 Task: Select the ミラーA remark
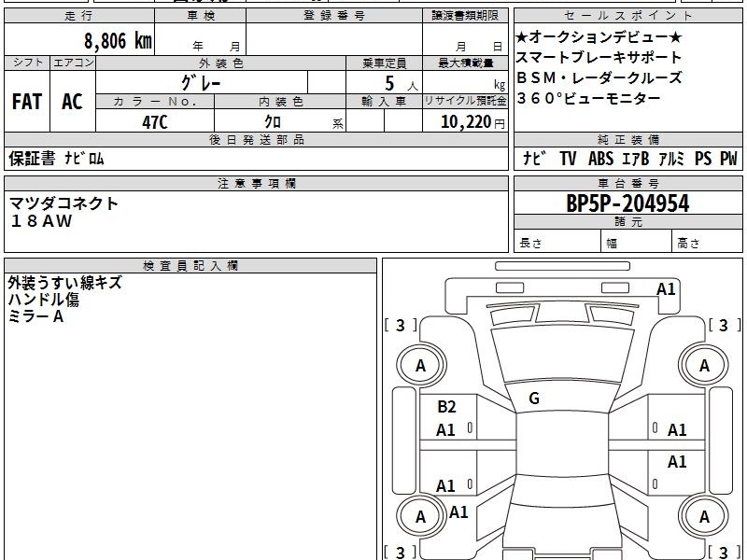coord(35,316)
